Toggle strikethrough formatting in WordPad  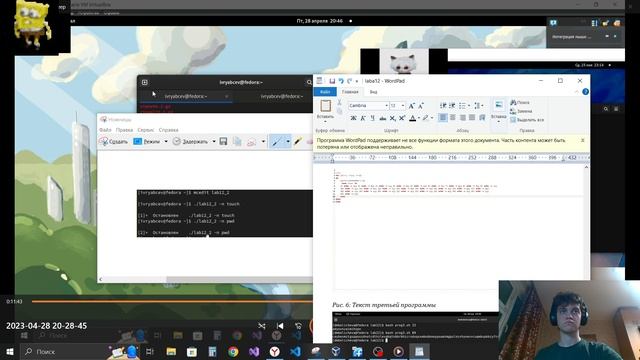pyautogui.click(x=382, y=118)
